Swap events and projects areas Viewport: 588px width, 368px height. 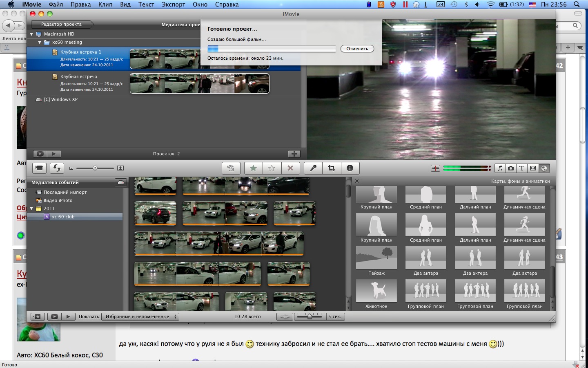tap(57, 168)
